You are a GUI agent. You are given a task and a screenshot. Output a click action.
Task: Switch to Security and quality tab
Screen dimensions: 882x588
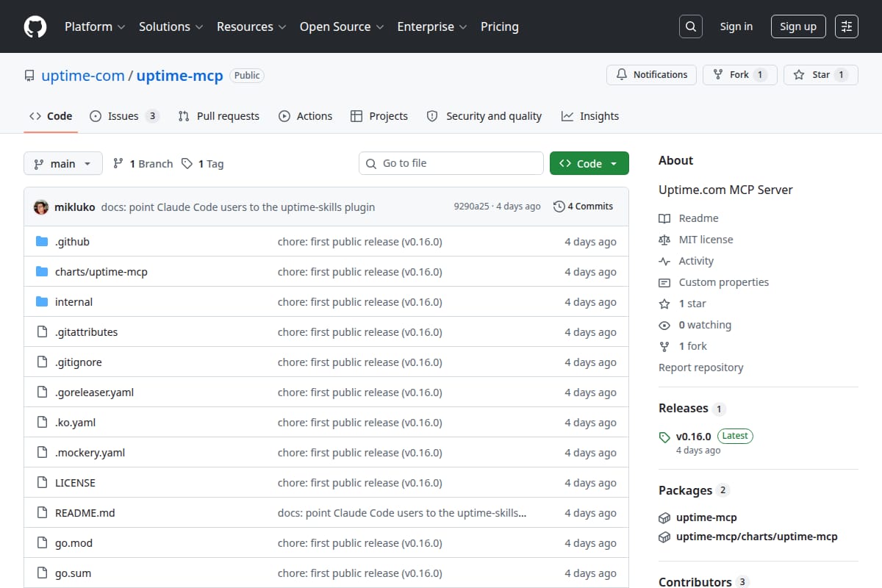(x=484, y=116)
